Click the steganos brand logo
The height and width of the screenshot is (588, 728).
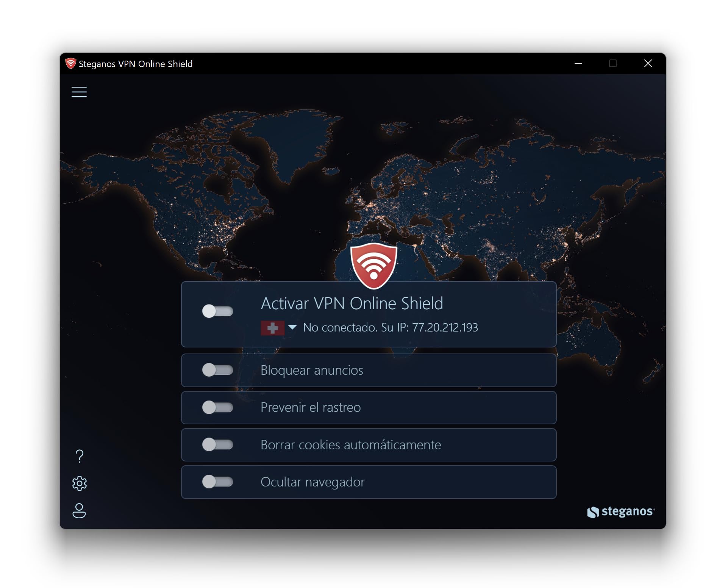click(621, 512)
